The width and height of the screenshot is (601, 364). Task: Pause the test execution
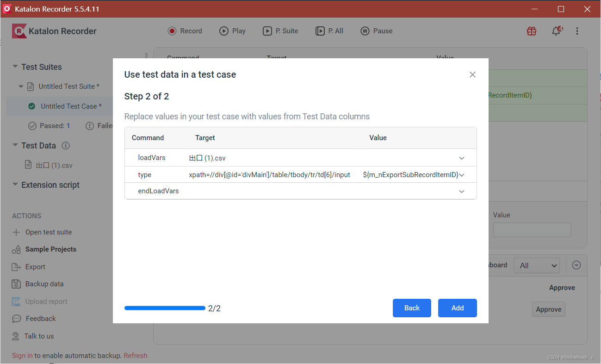(377, 31)
